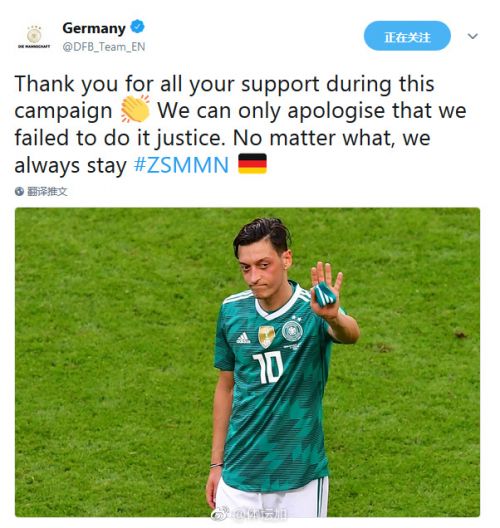Toggle the 正在关注 following button
The width and height of the screenshot is (500, 528).
tap(407, 36)
